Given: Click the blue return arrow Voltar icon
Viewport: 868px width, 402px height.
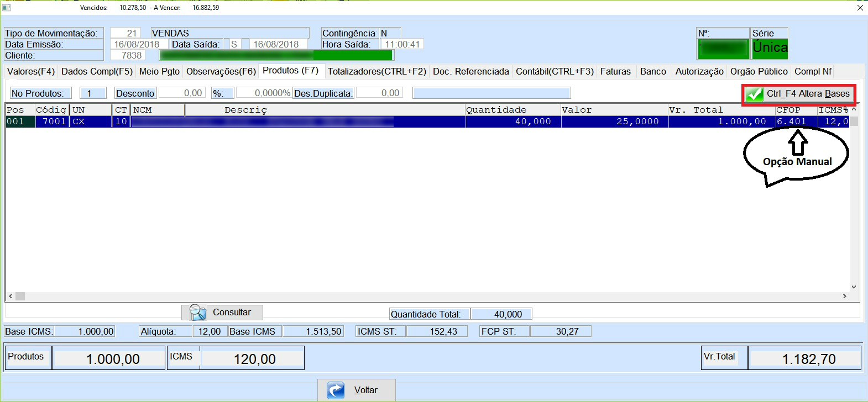Looking at the screenshot, I should pyautogui.click(x=336, y=390).
